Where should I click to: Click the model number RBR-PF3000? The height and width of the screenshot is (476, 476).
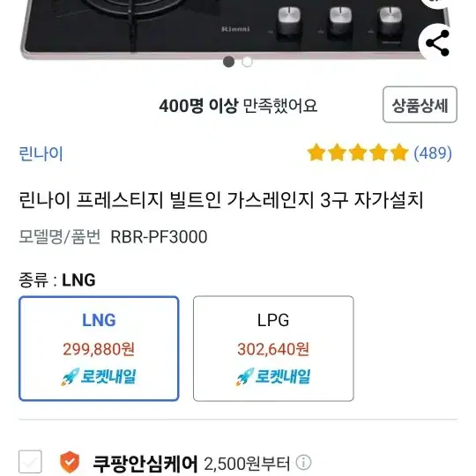(x=159, y=237)
